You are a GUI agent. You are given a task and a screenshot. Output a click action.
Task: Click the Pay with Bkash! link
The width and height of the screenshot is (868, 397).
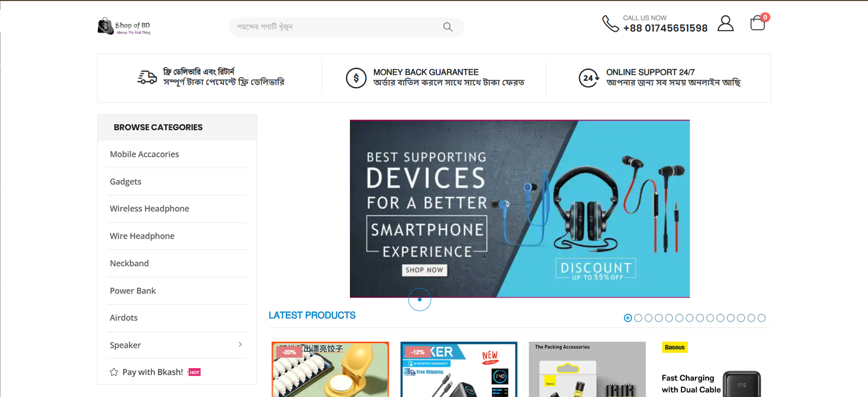[x=152, y=372]
